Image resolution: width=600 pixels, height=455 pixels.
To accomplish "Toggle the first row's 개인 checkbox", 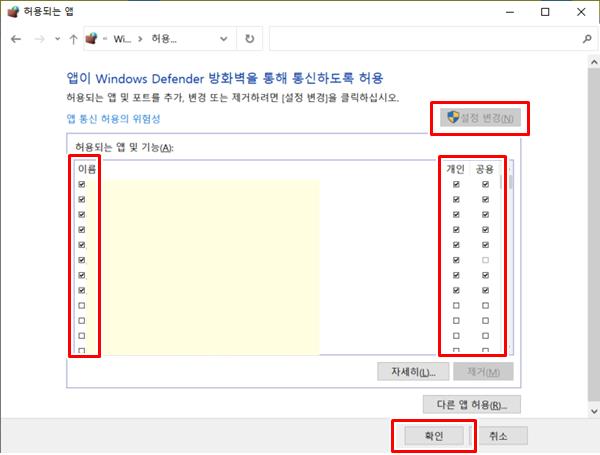I will 456,184.
